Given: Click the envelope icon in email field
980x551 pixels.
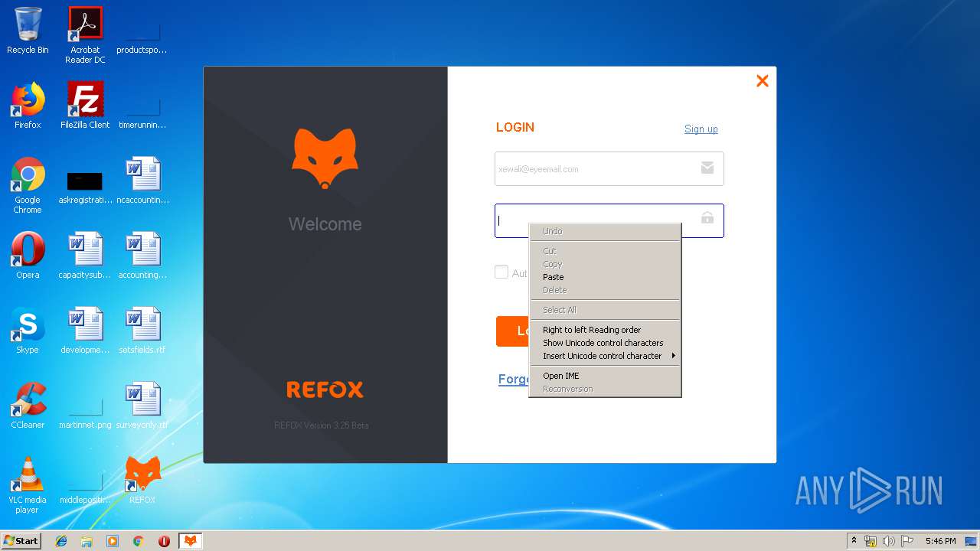Looking at the screenshot, I should point(707,168).
